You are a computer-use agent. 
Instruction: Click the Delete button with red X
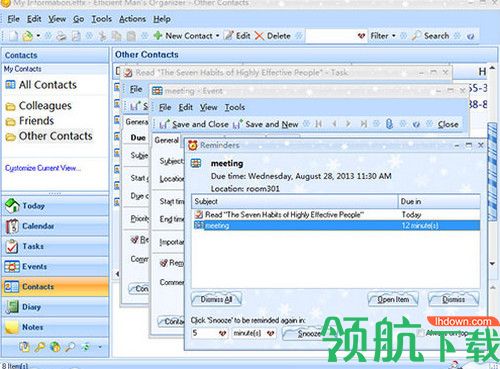click(x=273, y=36)
